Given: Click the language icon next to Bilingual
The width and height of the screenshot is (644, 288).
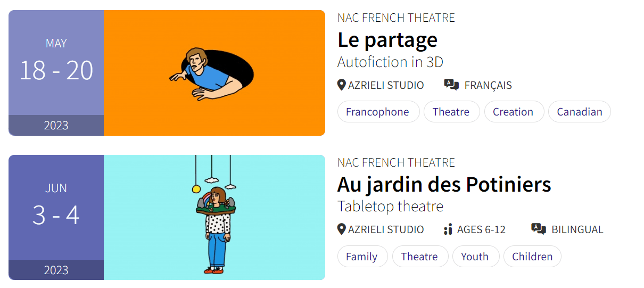Looking at the screenshot, I should (x=539, y=229).
